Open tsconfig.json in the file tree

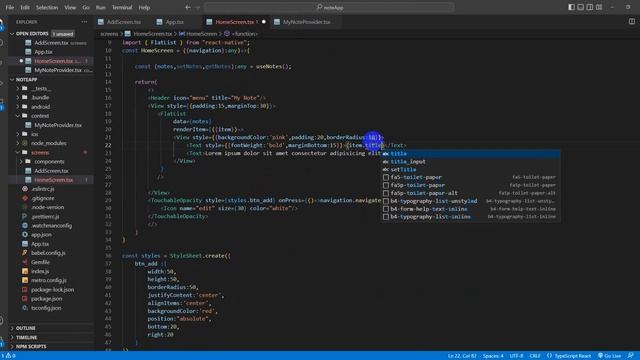[x=46, y=308]
